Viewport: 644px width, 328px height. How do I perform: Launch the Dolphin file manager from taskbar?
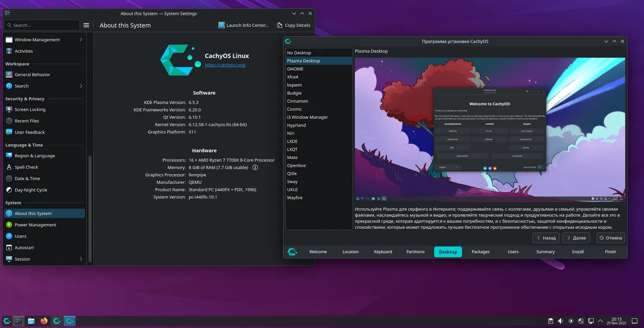point(31,321)
